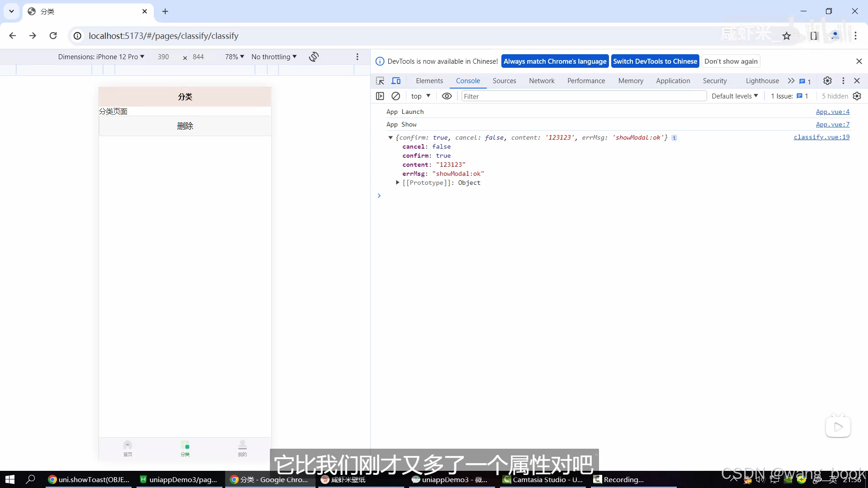Viewport: 868px width, 488px height.
Task: Click Always match Chrome's language button
Action: coord(555,61)
